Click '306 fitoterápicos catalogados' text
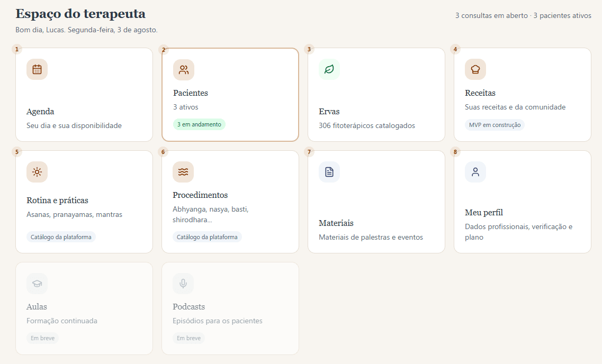 tap(366, 125)
